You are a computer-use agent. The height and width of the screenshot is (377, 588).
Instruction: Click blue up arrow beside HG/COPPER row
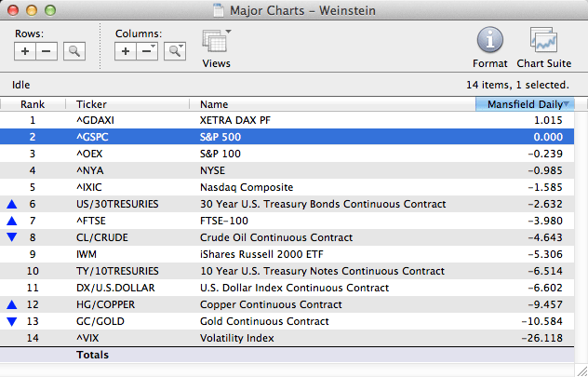pos(11,304)
